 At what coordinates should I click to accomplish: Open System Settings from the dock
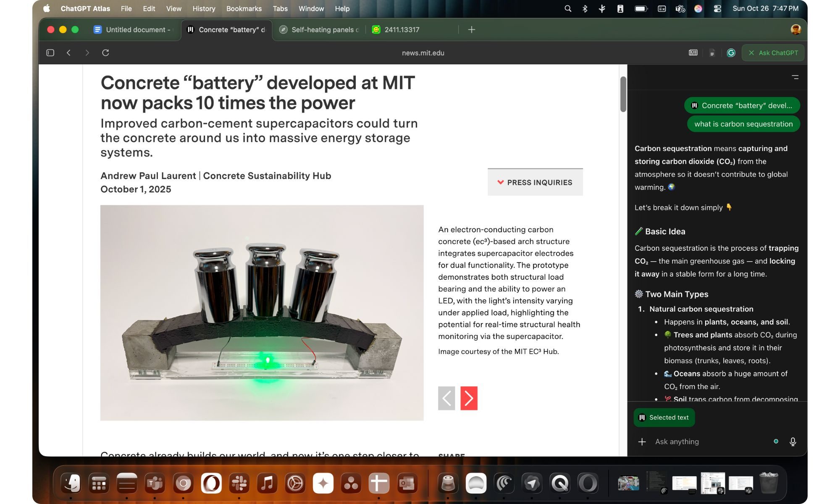(295, 483)
